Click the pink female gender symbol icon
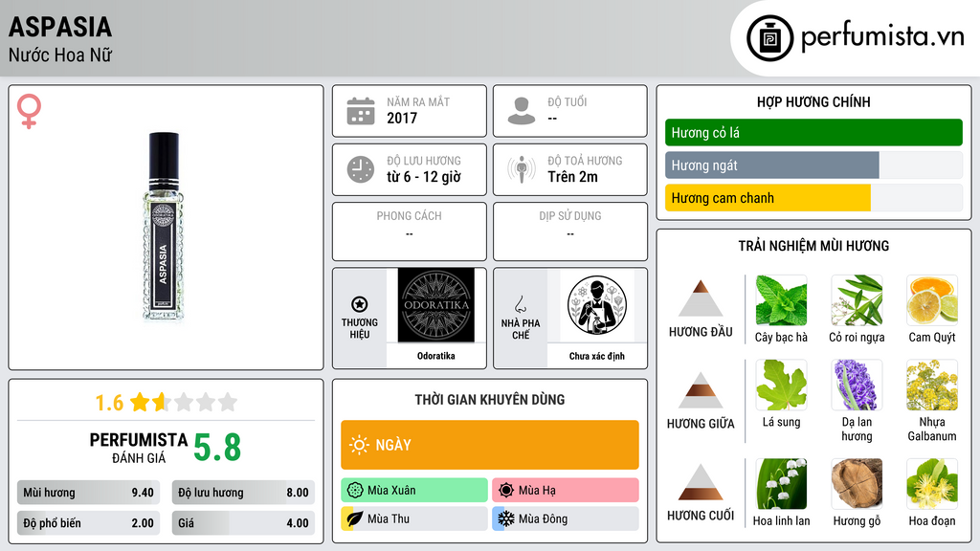The image size is (980, 551). [x=29, y=111]
